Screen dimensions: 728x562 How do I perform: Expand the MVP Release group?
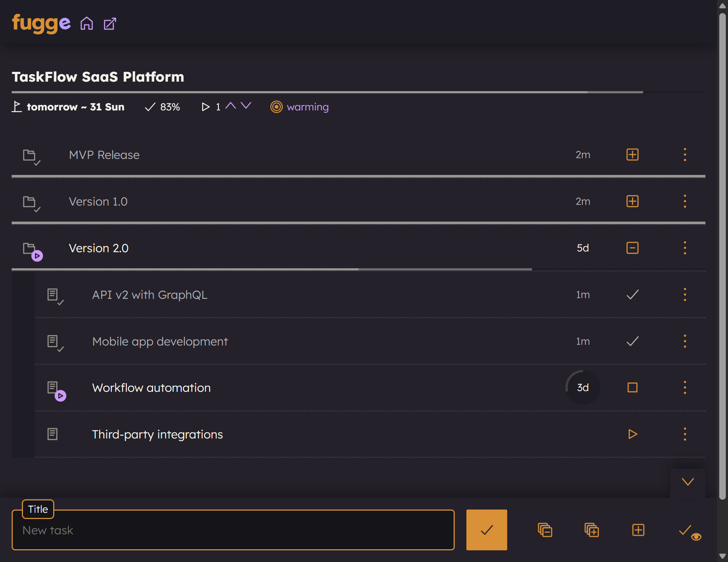[x=633, y=155]
